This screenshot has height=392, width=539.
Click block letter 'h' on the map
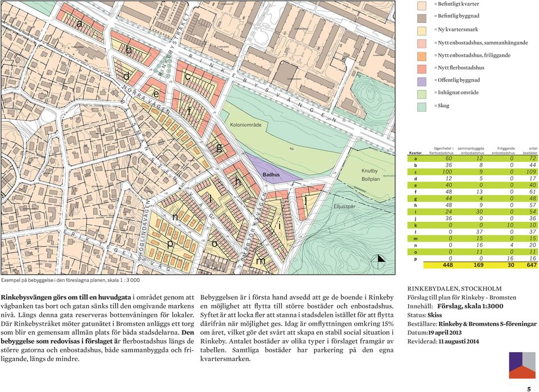click(x=238, y=181)
